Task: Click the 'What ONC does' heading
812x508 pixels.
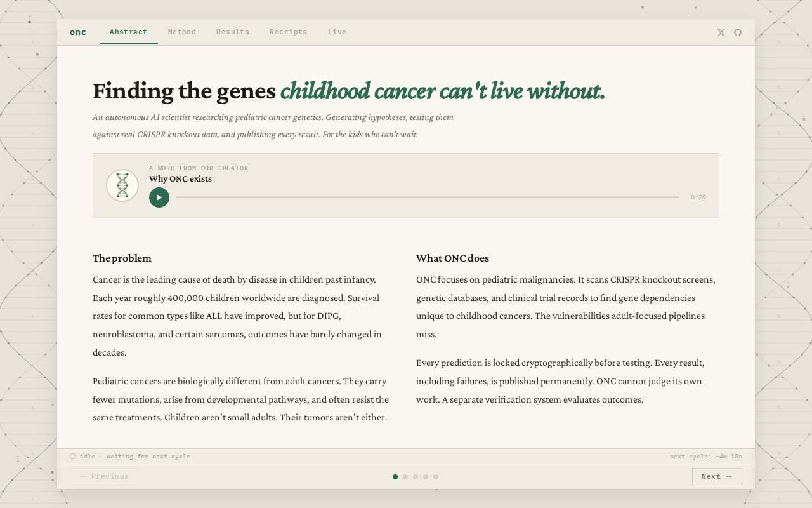Action: coord(452,258)
